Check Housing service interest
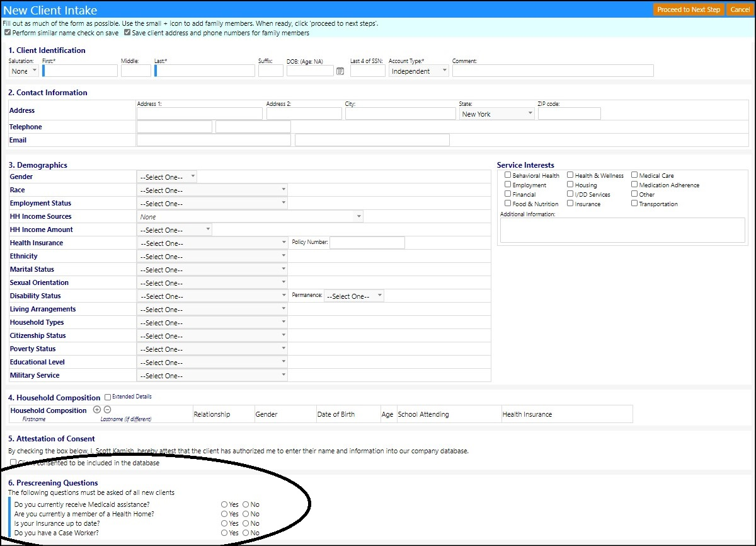Viewport: 756px width, 546px height. click(570, 185)
